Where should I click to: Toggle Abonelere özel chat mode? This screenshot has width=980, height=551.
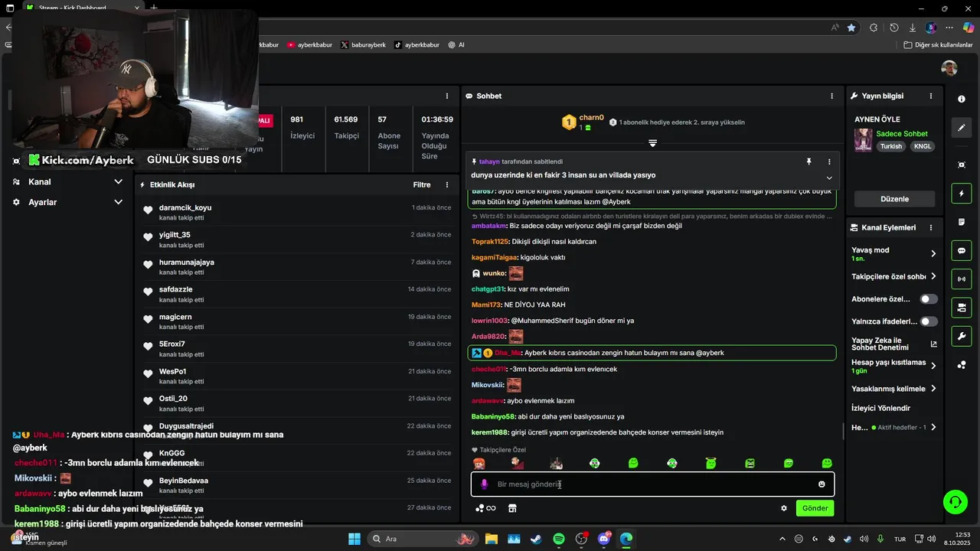pyautogui.click(x=929, y=299)
